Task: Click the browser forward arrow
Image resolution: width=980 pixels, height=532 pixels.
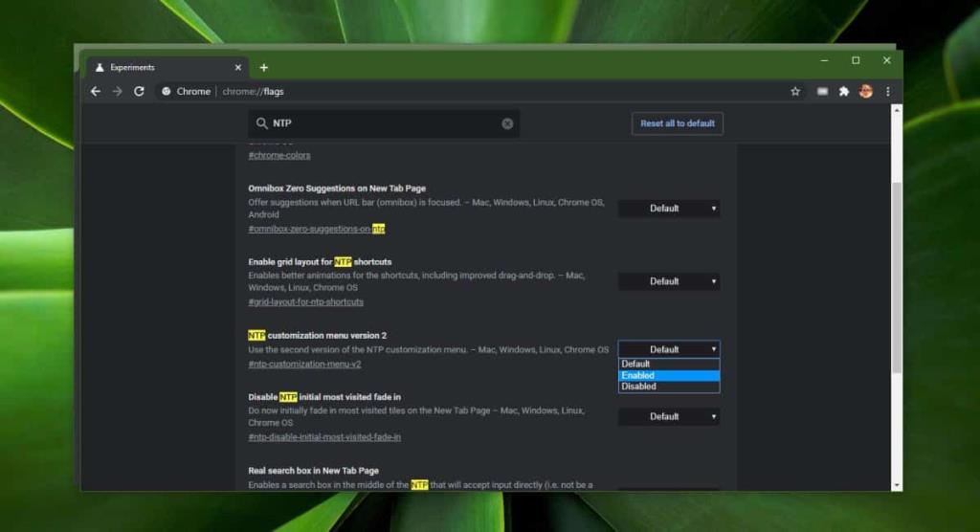Action: [x=118, y=91]
